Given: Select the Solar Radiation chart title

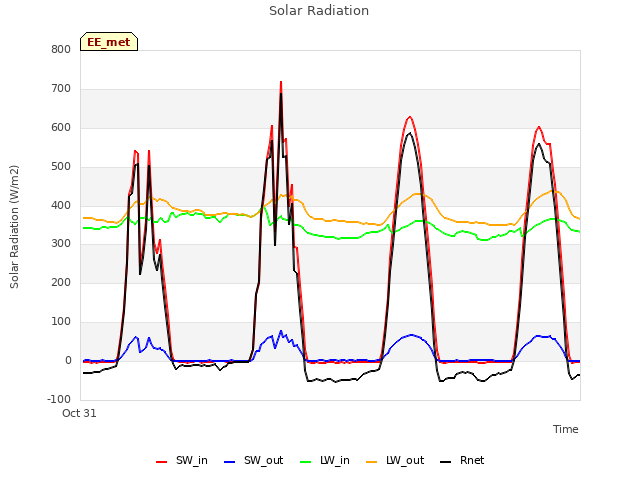Looking at the screenshot, I should tap(319, 11).
